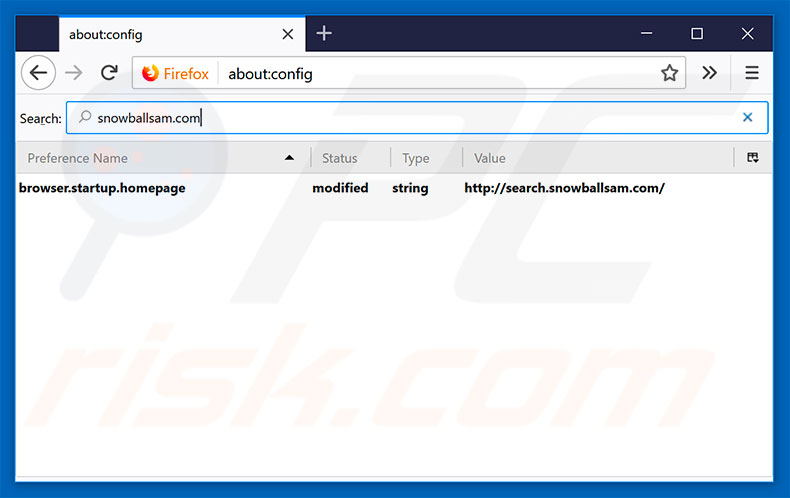Close the Firefox window

tap(748, 33)
